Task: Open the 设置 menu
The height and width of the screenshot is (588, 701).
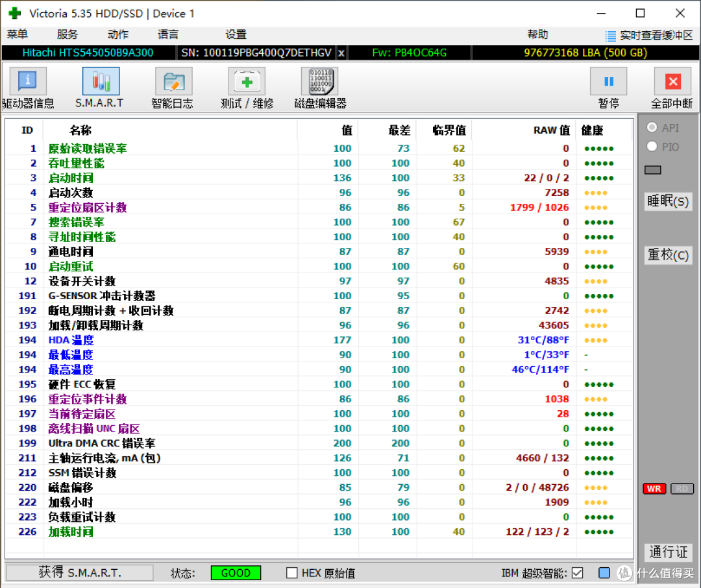Action: [236, 34]
